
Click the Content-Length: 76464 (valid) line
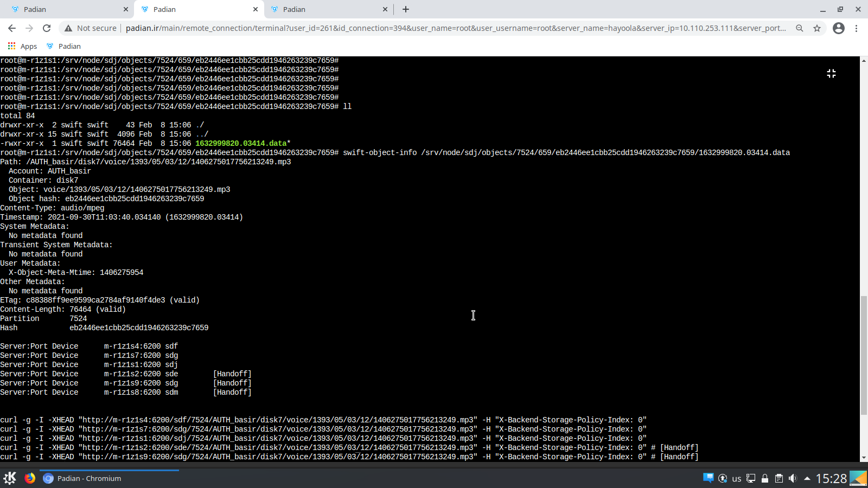[x=63, y=310]
